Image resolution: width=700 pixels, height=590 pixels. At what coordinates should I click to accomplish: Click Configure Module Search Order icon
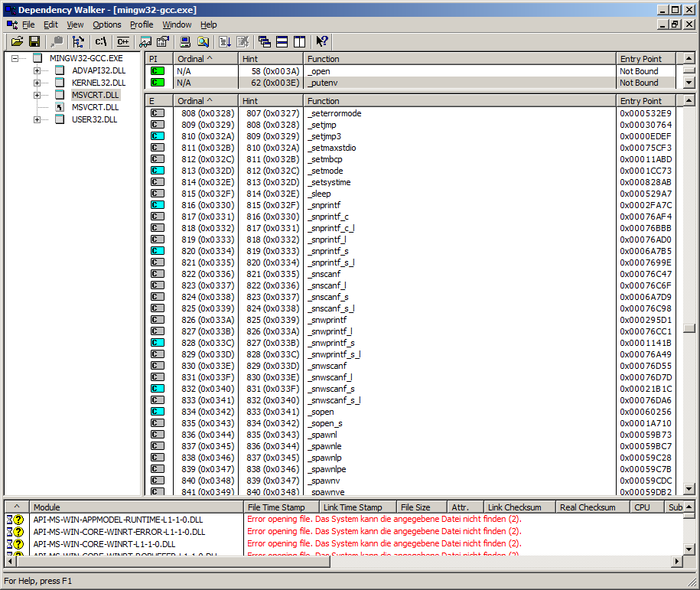203,41
